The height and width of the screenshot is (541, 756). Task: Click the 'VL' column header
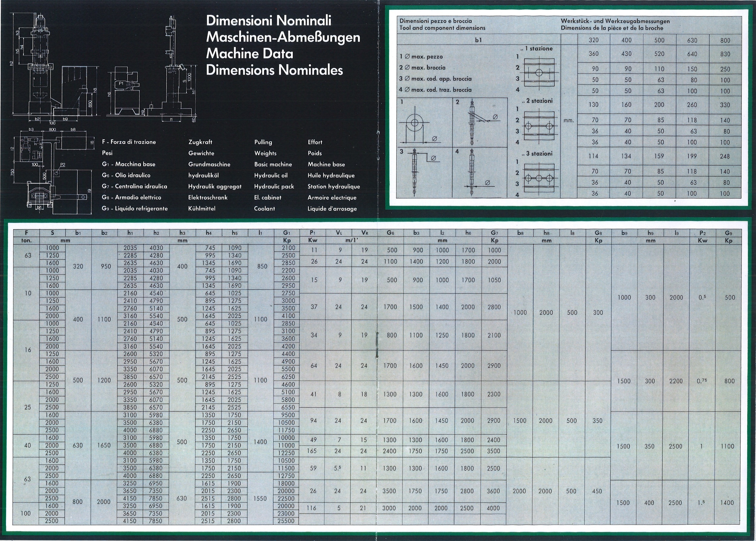click(339, 233)
